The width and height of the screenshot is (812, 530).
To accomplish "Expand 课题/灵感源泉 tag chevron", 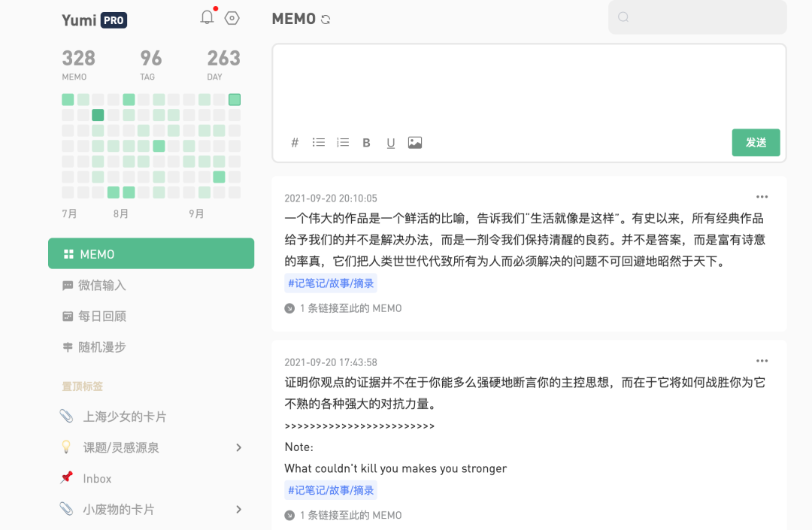I will [239, 448].
